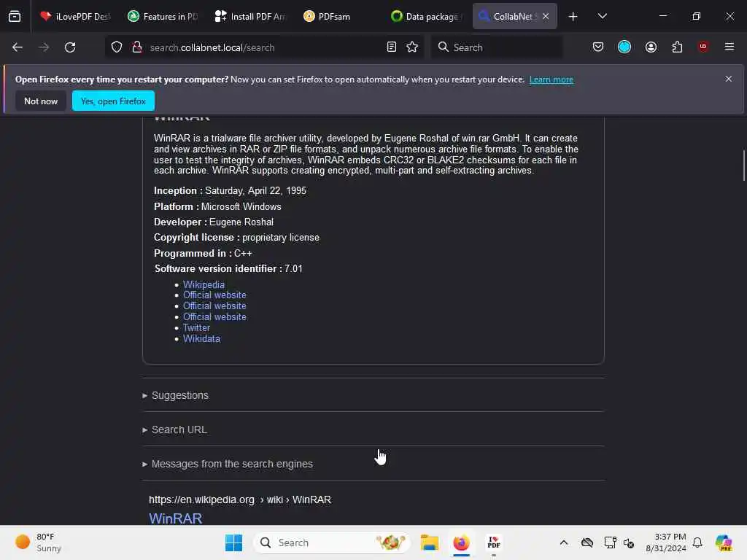Open Save to Pocket icon

click(598, 47)
